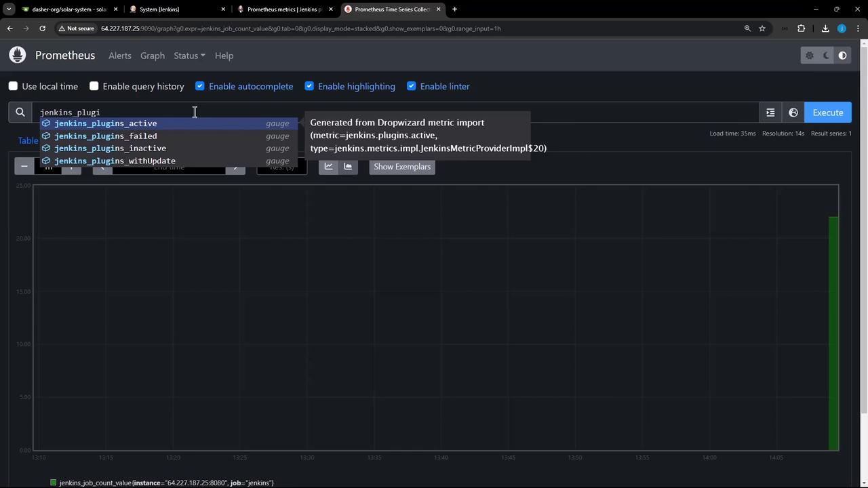Click the Not secure site info badge

click(x=76, y=28)
